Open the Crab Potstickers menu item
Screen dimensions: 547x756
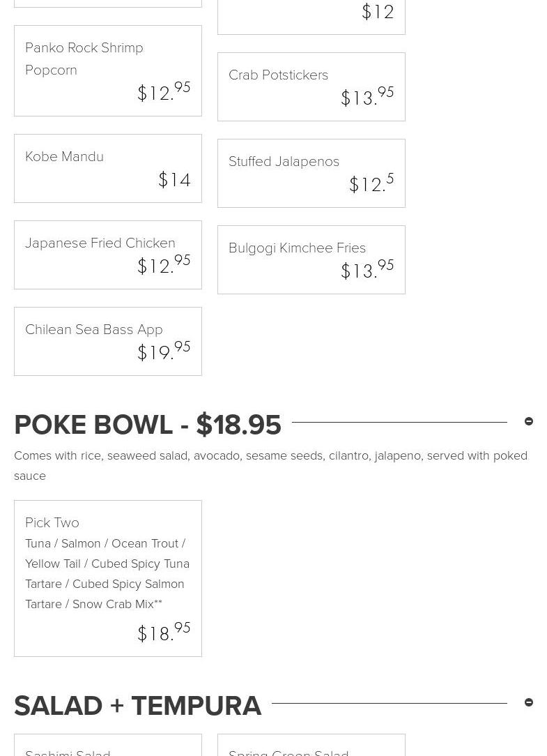point(278,75)
